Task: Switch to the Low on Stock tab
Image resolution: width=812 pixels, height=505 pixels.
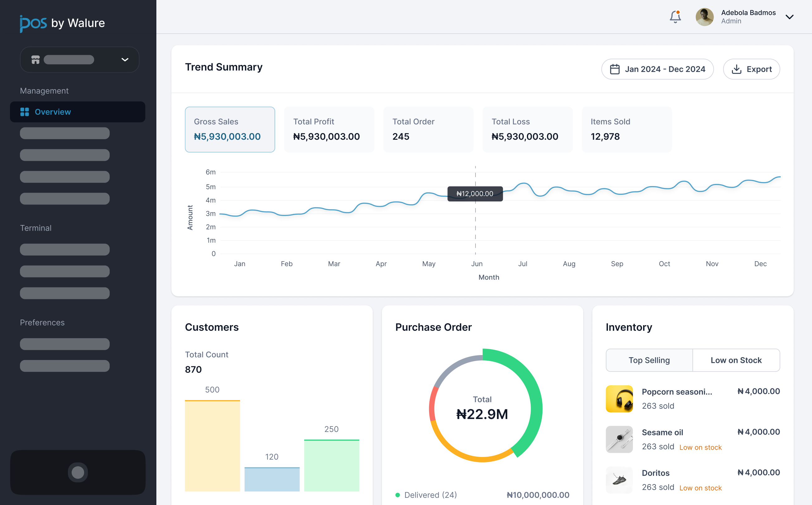Action: pyautogui.click(x=736, y=360)
